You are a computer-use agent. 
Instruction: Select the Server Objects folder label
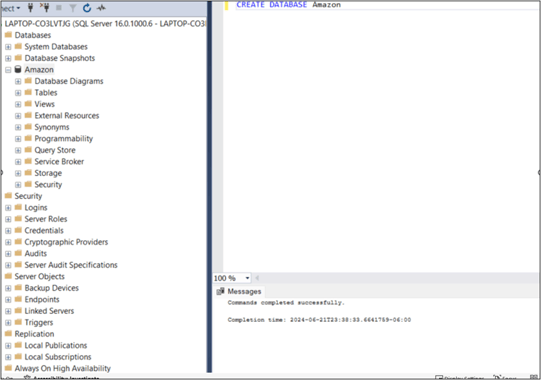pos(39,276)
